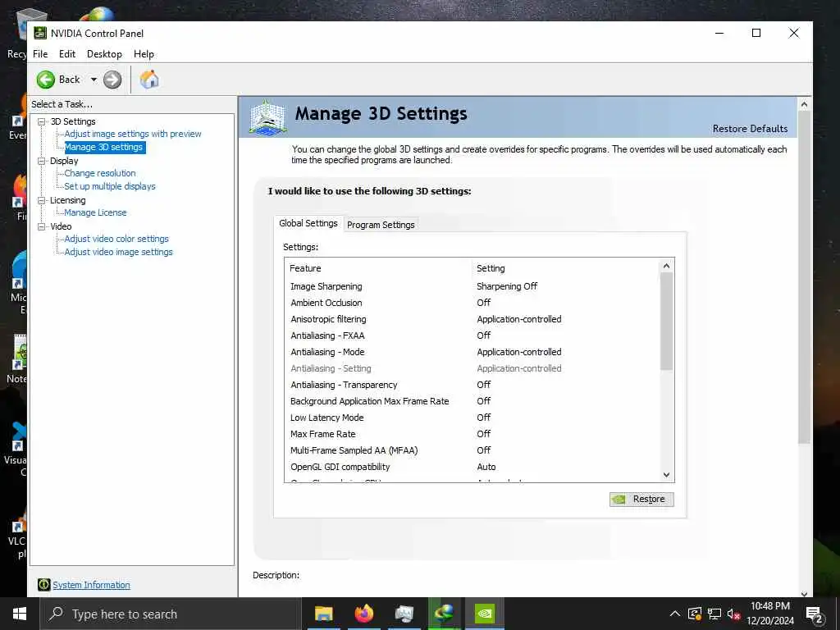Click the green Back arrow icon
Screen dimensions: 840x630
46,80
